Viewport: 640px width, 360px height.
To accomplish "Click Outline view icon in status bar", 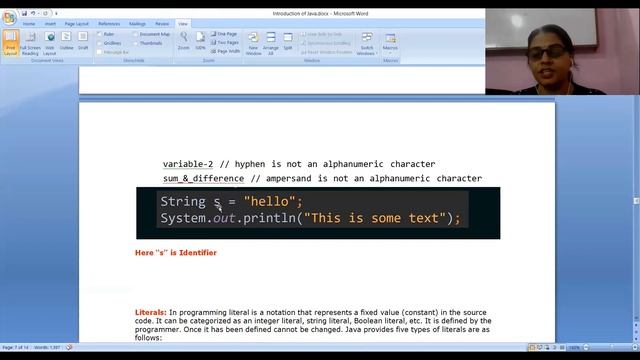I will tap(555, 347).
